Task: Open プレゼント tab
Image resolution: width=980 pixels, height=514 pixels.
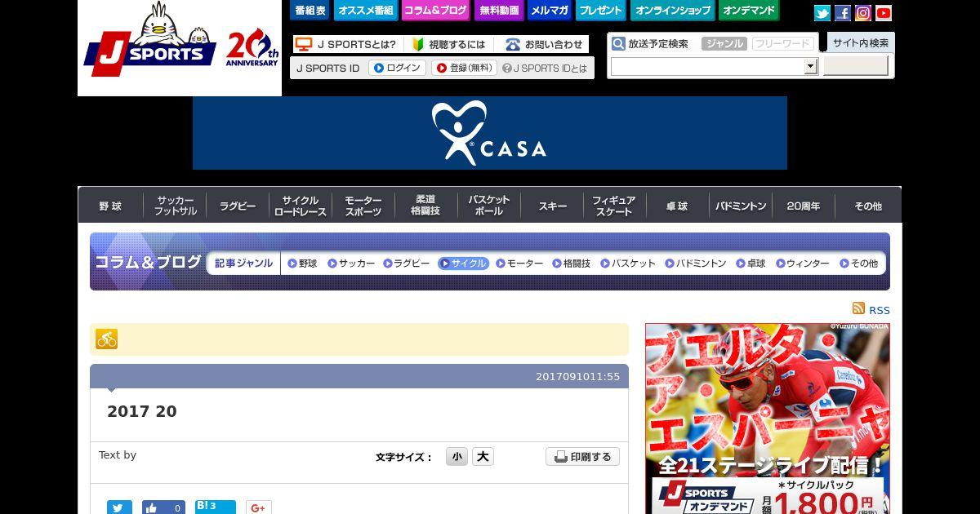Action: point(600,11)
